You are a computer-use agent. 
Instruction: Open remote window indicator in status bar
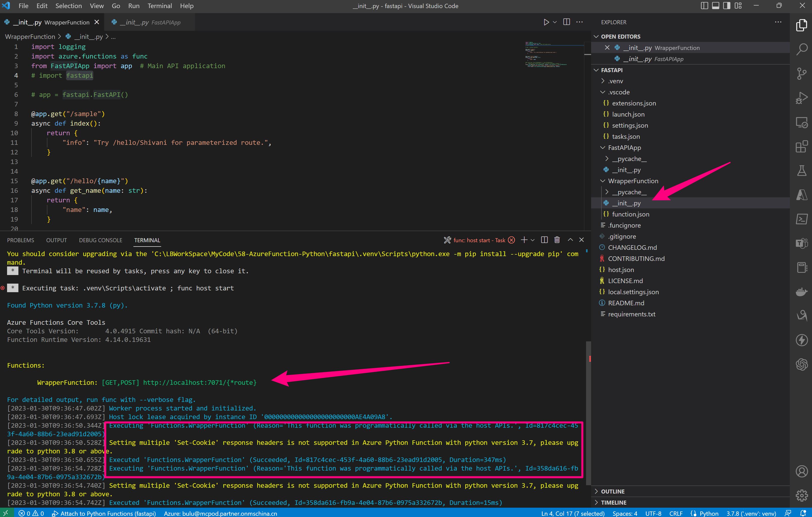(x=6, y=513)
